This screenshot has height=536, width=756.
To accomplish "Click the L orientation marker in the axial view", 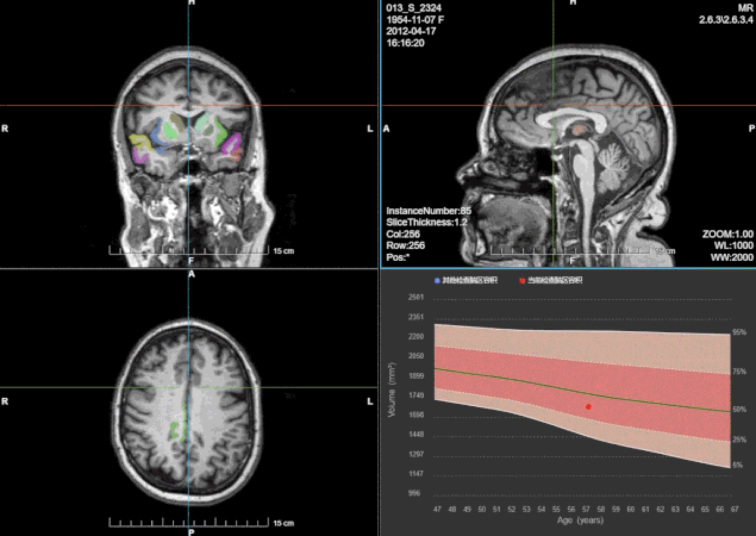I will [x=370, y=401].
